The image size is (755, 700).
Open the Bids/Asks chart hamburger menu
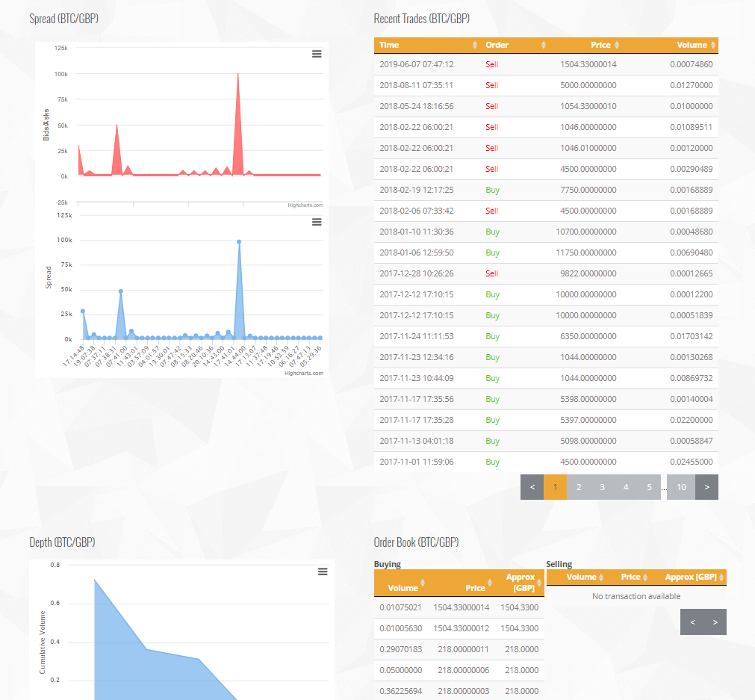[x=317, y=54]
